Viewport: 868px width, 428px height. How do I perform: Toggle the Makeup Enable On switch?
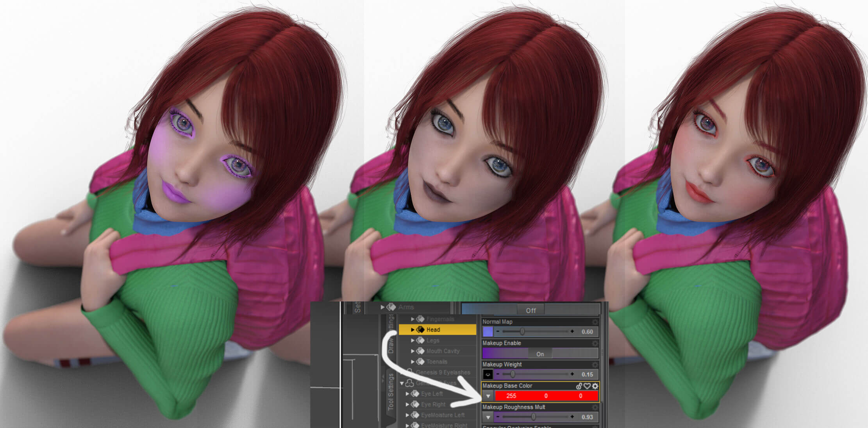point(540,354)
